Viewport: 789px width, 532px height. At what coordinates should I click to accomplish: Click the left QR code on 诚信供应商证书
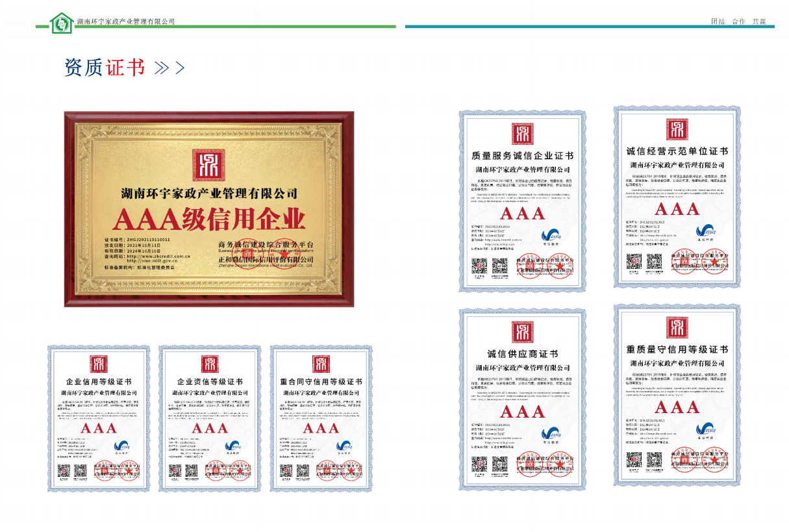tap(479, 464)
